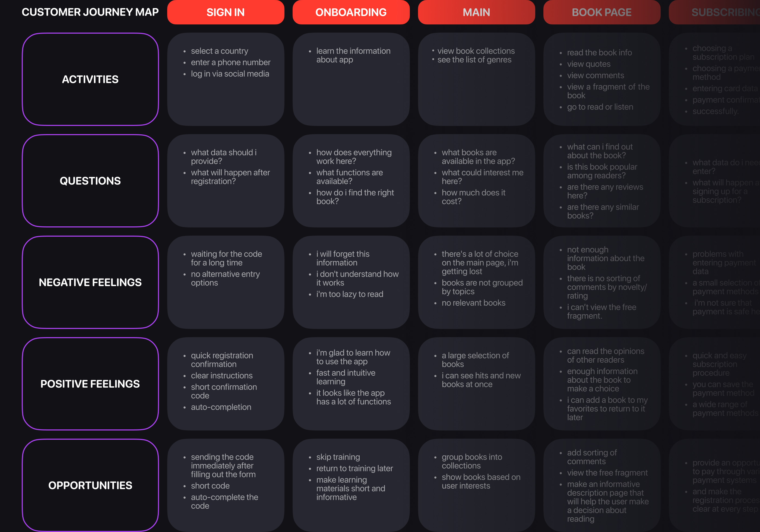Image resolution: width=760 pixels, height=532 pixels.
Task: Click the OPPORTUNITIES row label
Action: click(x=90, y=485)
